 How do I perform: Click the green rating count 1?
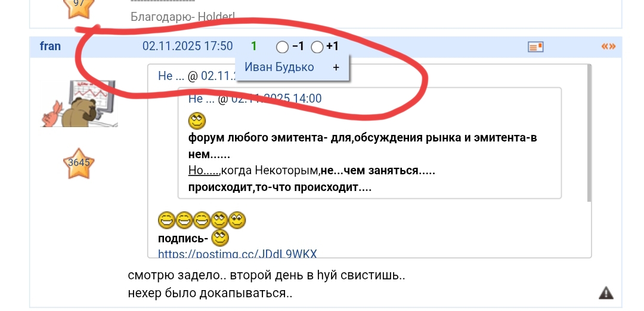pyautogui.click(x=253, y=47)
